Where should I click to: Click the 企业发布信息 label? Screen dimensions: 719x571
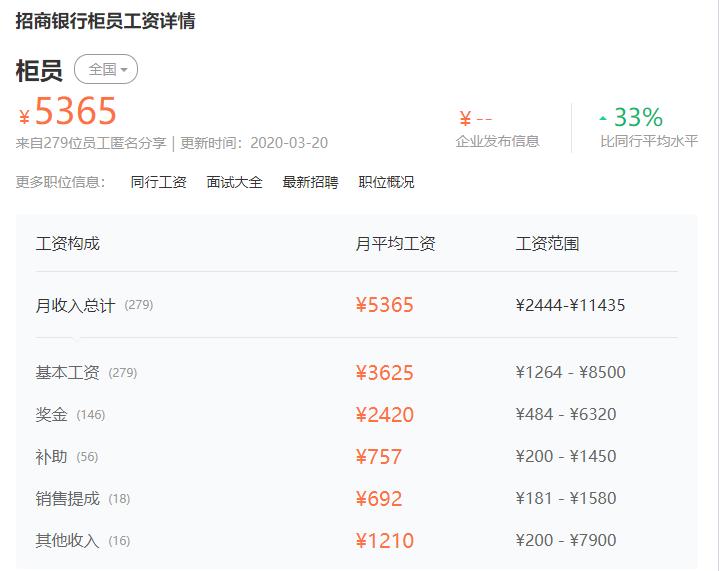(498, 141)
